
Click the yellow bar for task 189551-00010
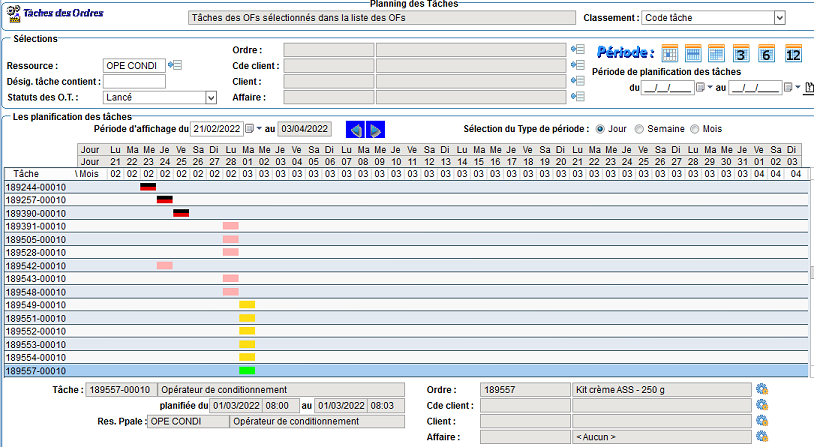point(247,318)
